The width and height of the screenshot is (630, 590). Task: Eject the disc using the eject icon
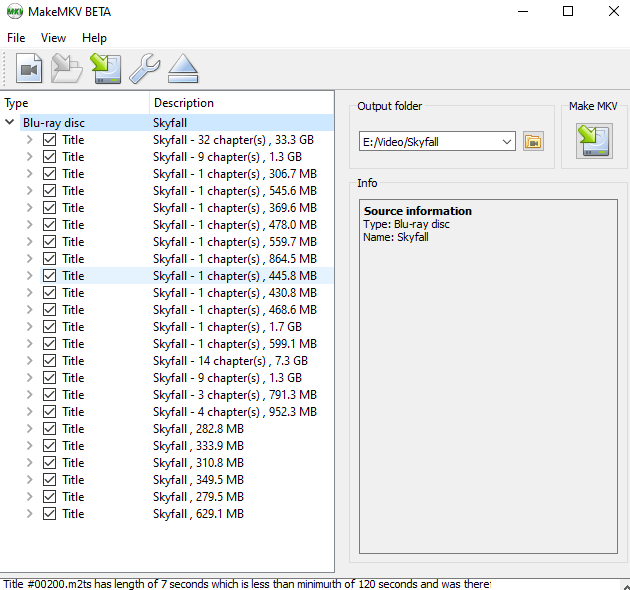click(x=183, y=68)
